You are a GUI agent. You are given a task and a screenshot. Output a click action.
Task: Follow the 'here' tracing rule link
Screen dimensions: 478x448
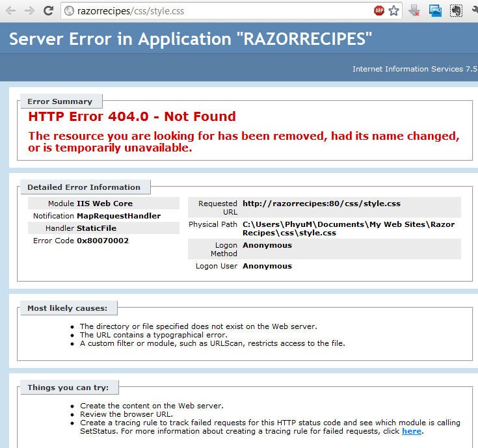click(412, 431)
